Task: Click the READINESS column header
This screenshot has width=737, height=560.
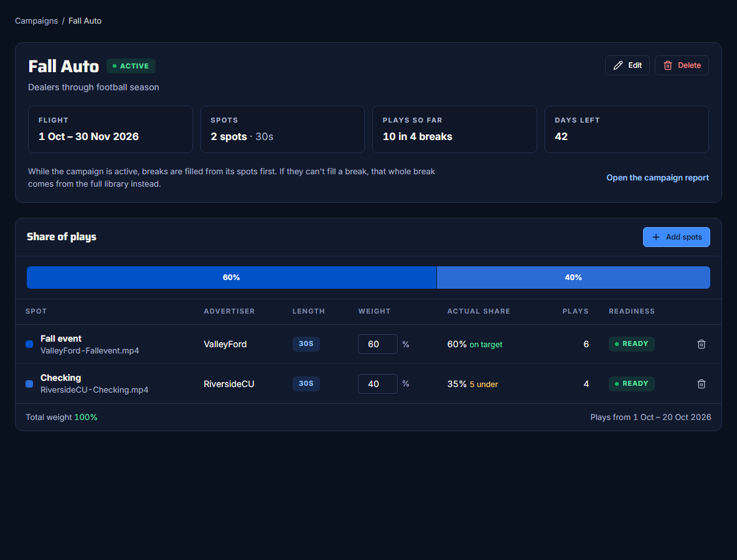Action: click(632, 311)
